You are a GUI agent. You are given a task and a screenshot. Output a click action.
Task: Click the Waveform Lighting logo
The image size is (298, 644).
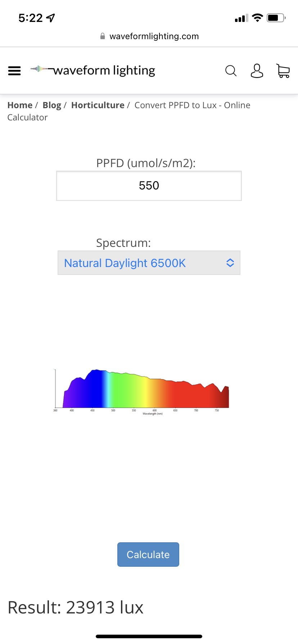93,70
